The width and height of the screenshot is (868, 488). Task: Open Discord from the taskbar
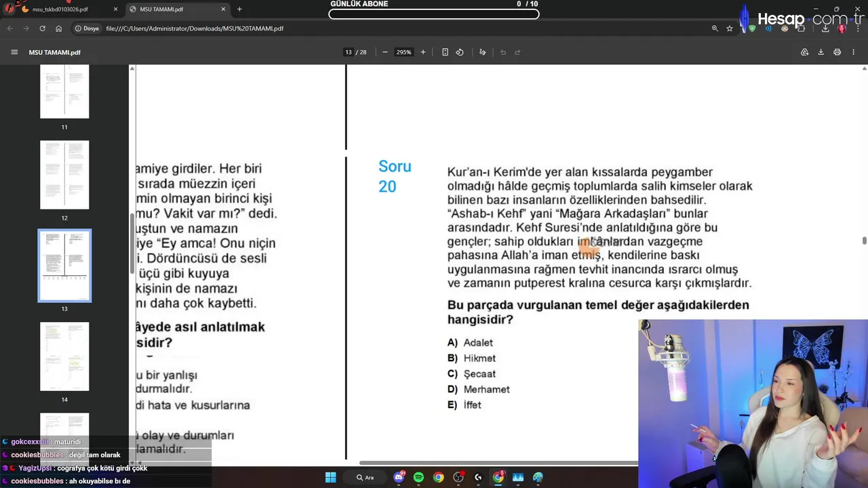[399, 477]
